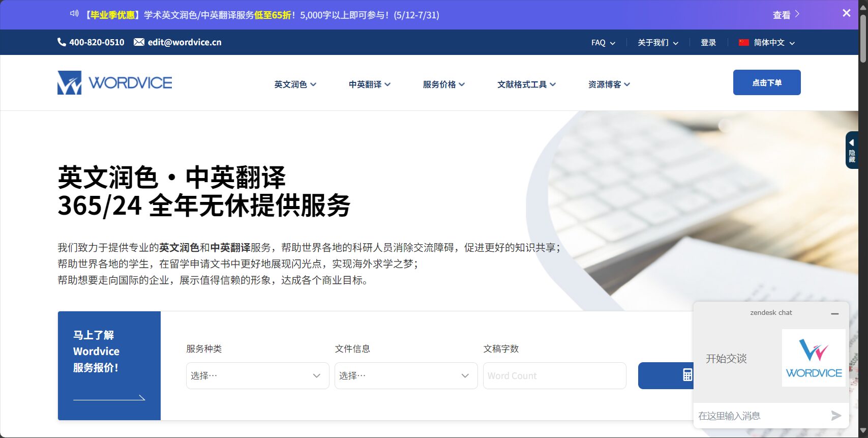Click the phone icon beside 400-820-0510
868x438 pixels.
[x=62, y=42]
